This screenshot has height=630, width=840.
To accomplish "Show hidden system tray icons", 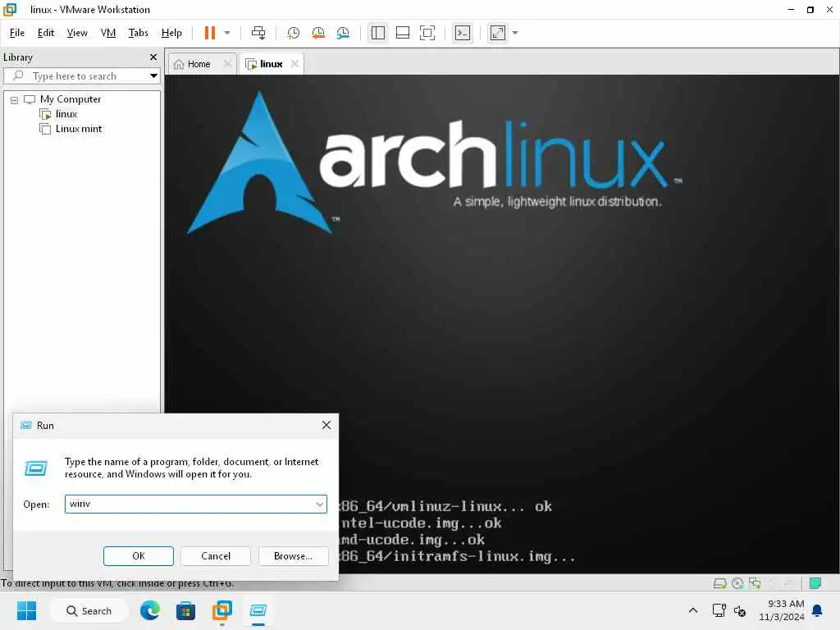I will pos(692,610).
